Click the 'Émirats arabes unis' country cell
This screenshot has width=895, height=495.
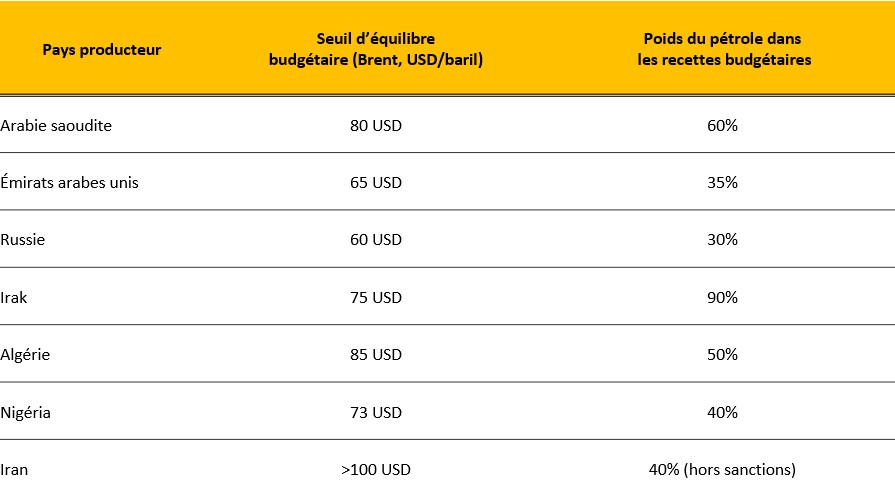pos(69,183)
